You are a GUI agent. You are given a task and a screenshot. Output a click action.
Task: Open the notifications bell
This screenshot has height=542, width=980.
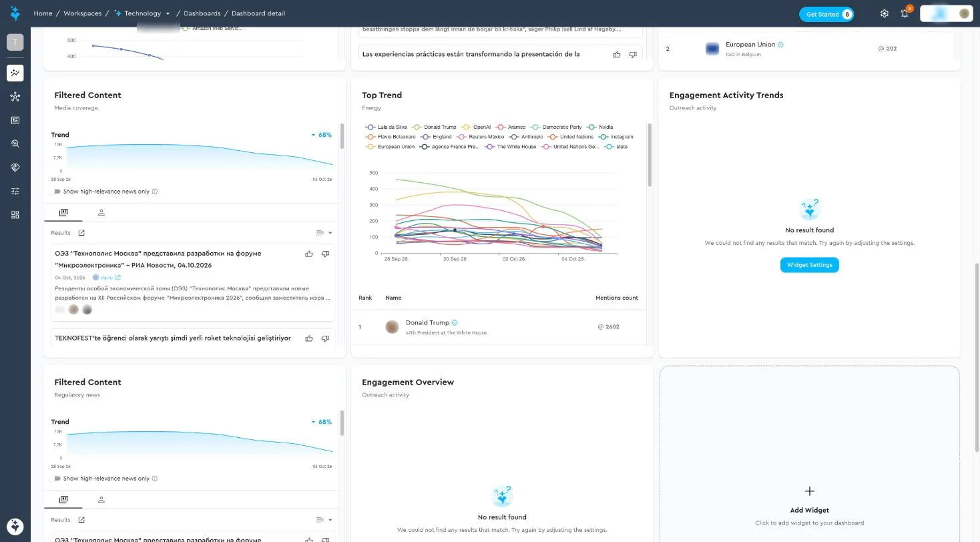(x=905, y=13)
